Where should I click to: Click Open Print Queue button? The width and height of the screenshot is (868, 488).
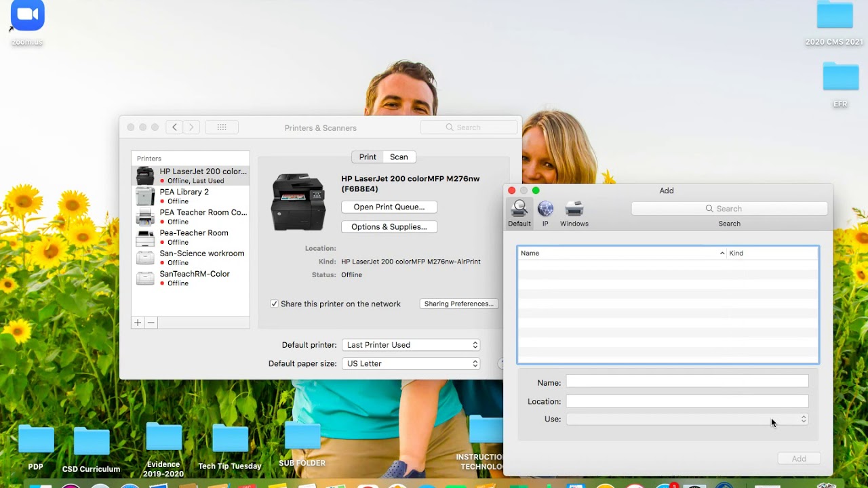click(x=389, y=207)
